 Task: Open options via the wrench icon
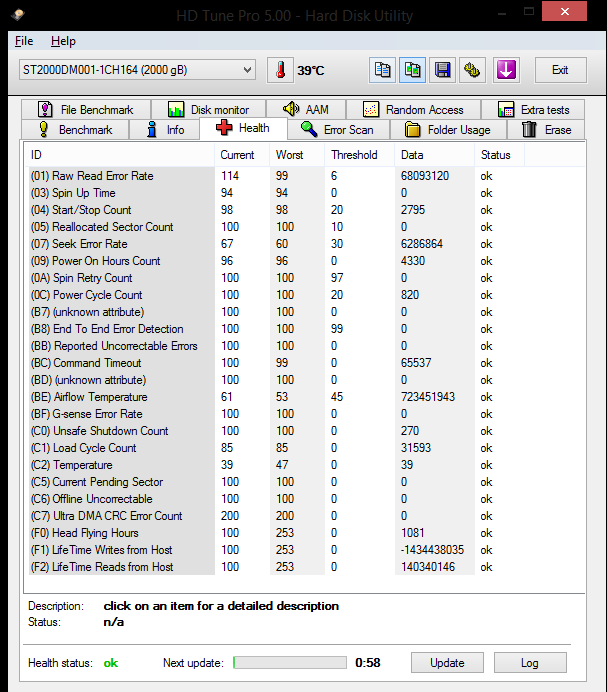point(472,70)
